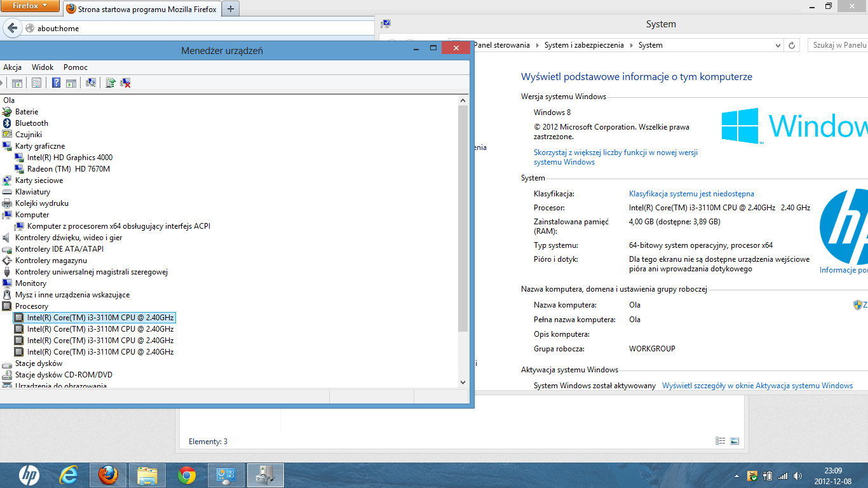
Task: Select Kontrolery magazynu category
Action: point(51,261)
